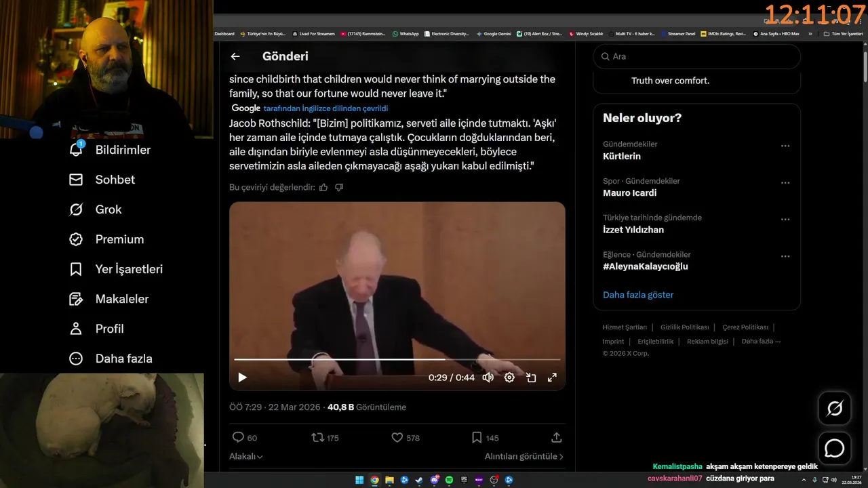This screenshot has height=488, width=868.
Task: Open Reklam bilgisi footer link
Action: coord(707,342)
